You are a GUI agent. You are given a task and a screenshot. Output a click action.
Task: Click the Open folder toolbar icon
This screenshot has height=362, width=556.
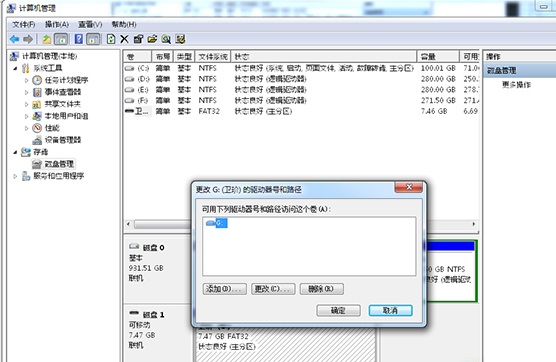(x=152, y=39)
